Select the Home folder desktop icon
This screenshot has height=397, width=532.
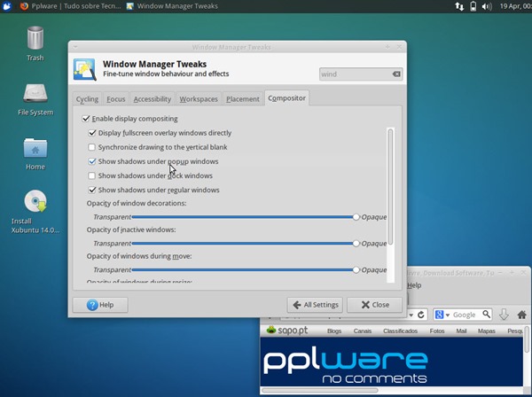tap(35, 153)
